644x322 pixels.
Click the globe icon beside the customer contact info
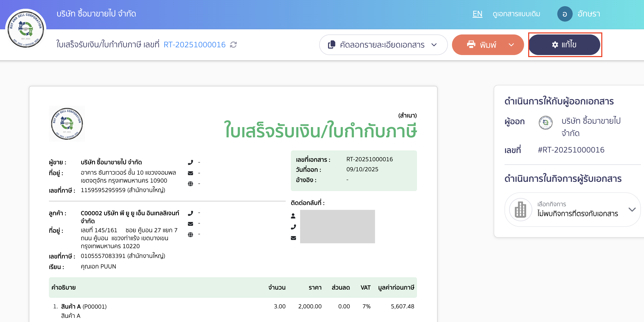190,234
